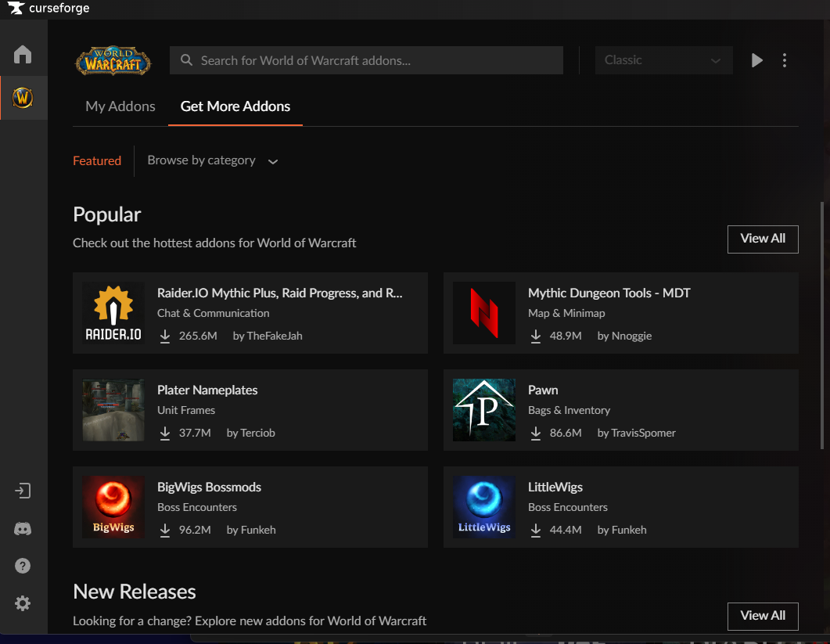Click the 37.7M download count
The image size is (830, 644).
pyautogui.click(x=195, y=433)
